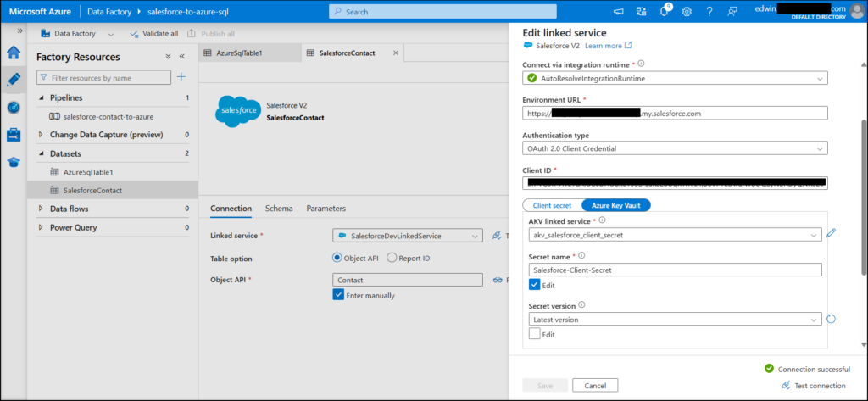Click the Publish all upload icon
Image resolution: width=868 pixels, height=401 pixels.
[192, 33]
